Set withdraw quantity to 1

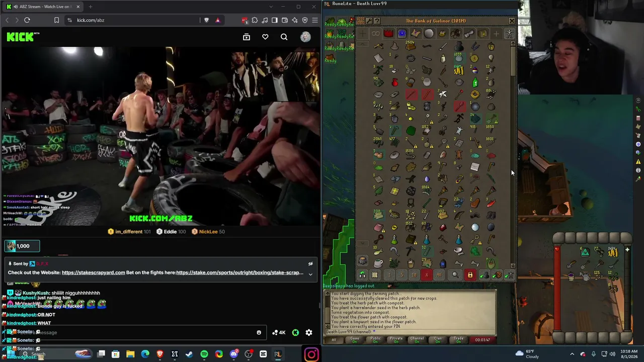[x=389, y=275]
